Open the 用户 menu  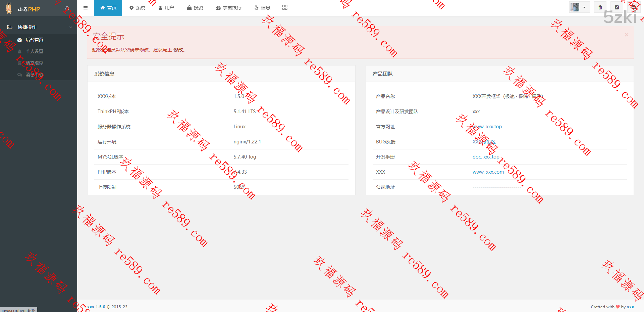[166, 8]
